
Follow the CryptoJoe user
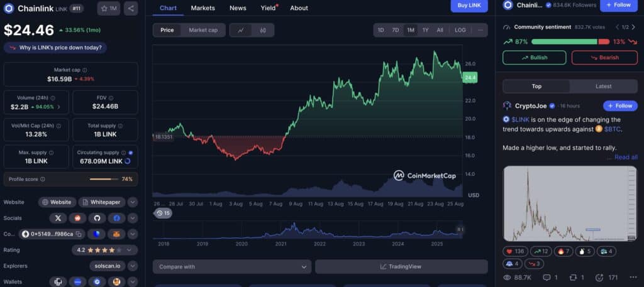[620, 106]
